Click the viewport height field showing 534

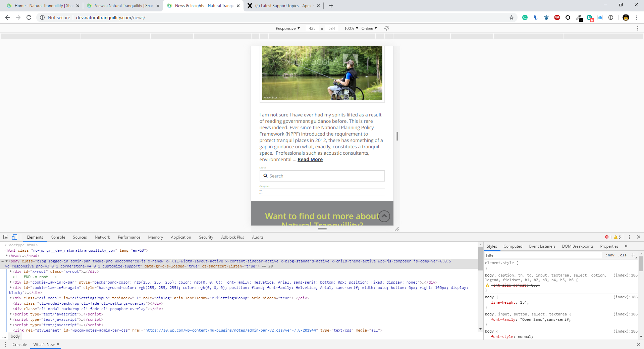click(x=332, y=29)
